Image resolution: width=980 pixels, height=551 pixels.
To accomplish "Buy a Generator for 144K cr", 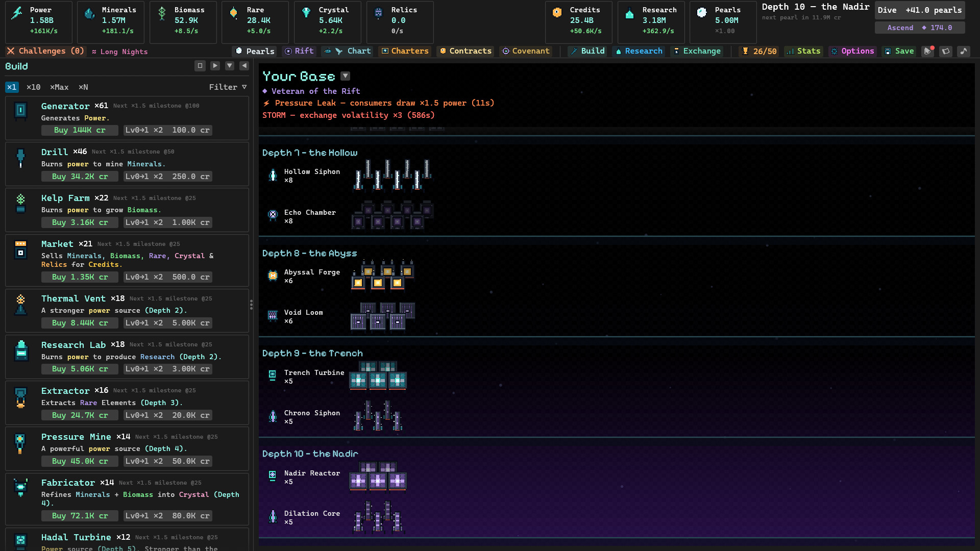I will point(80,130).
